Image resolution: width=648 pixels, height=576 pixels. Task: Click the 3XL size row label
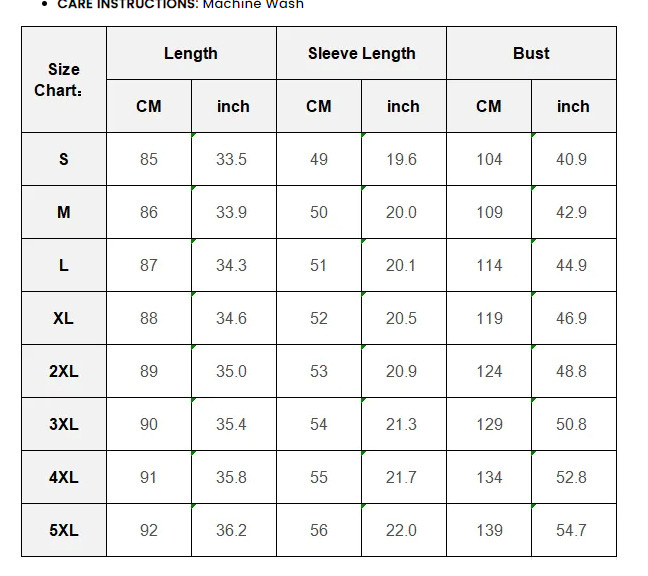click(x=64, y=424)
